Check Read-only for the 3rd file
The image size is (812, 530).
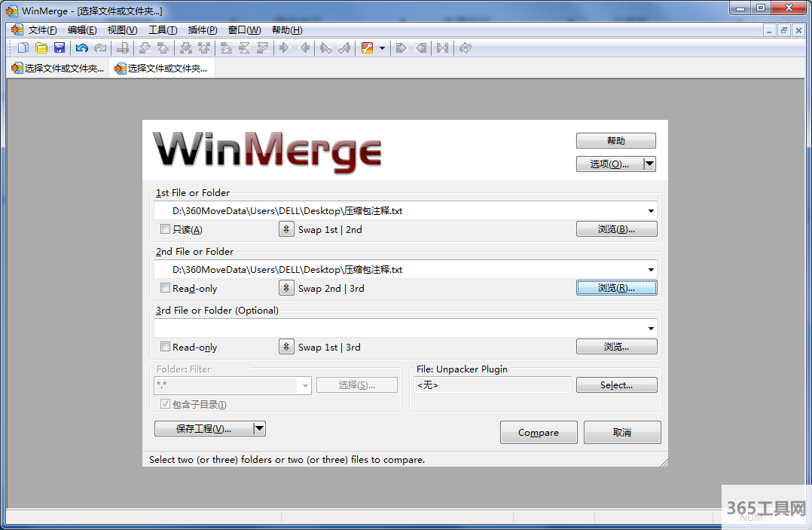click(x=166, y=348)
